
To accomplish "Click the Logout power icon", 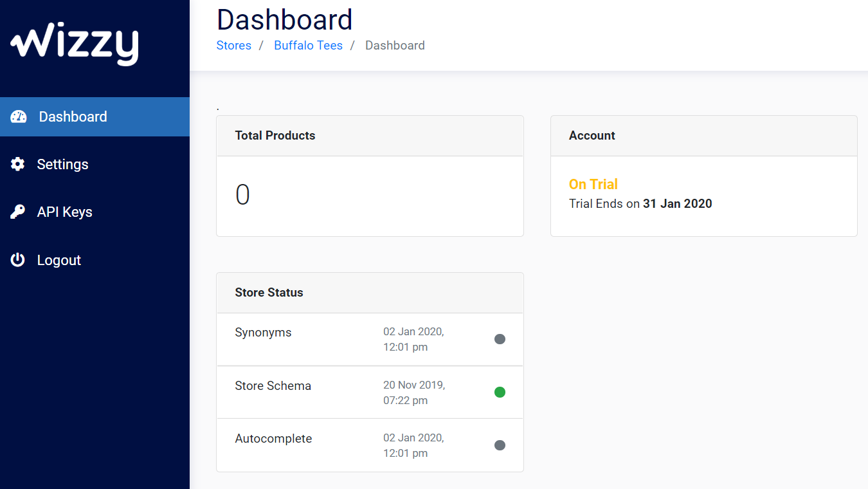I will [17, 259].
